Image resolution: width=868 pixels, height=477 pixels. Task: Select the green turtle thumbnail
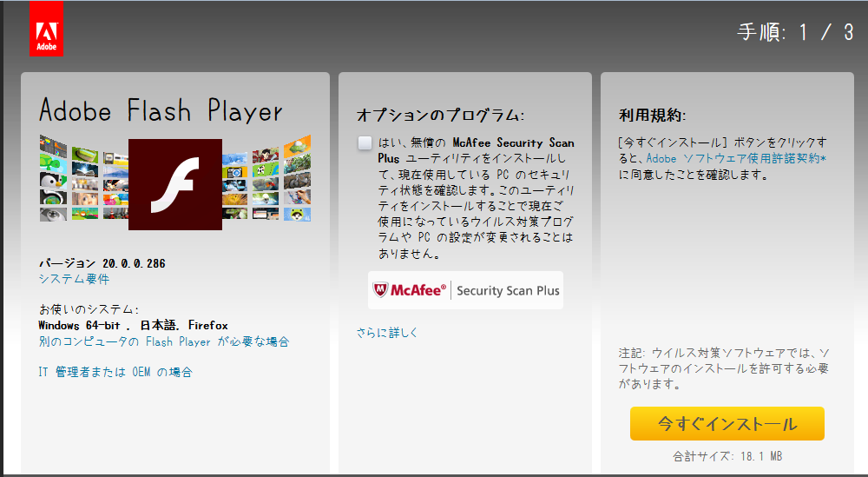coord(53,162)
